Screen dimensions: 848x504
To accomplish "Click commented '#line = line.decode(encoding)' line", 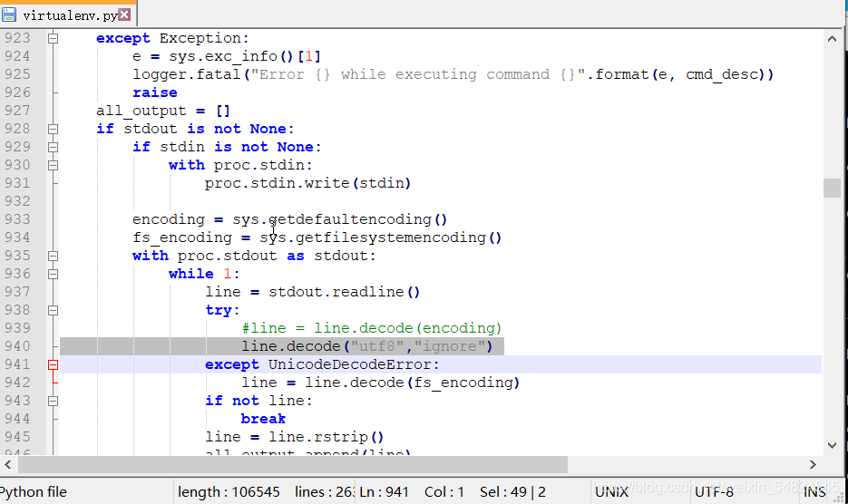I will [x=372, y=328].
